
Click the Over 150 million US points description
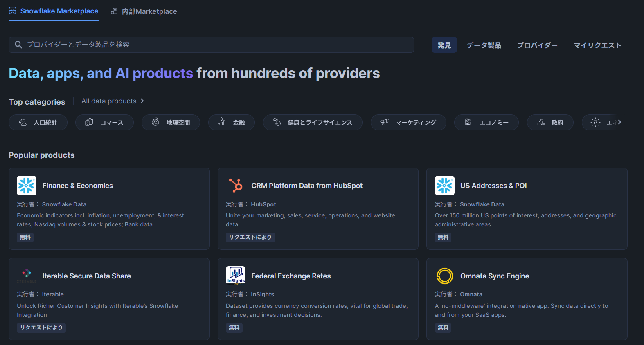526,220
